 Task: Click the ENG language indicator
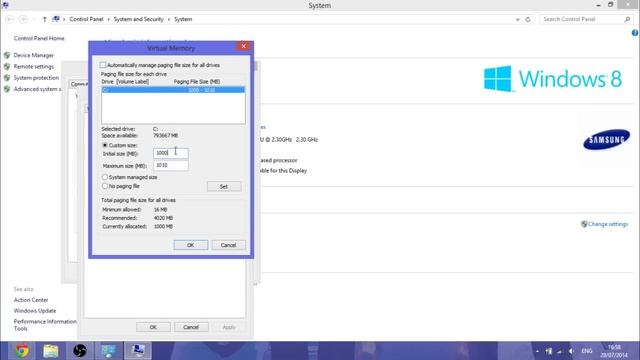coord(587,351)
